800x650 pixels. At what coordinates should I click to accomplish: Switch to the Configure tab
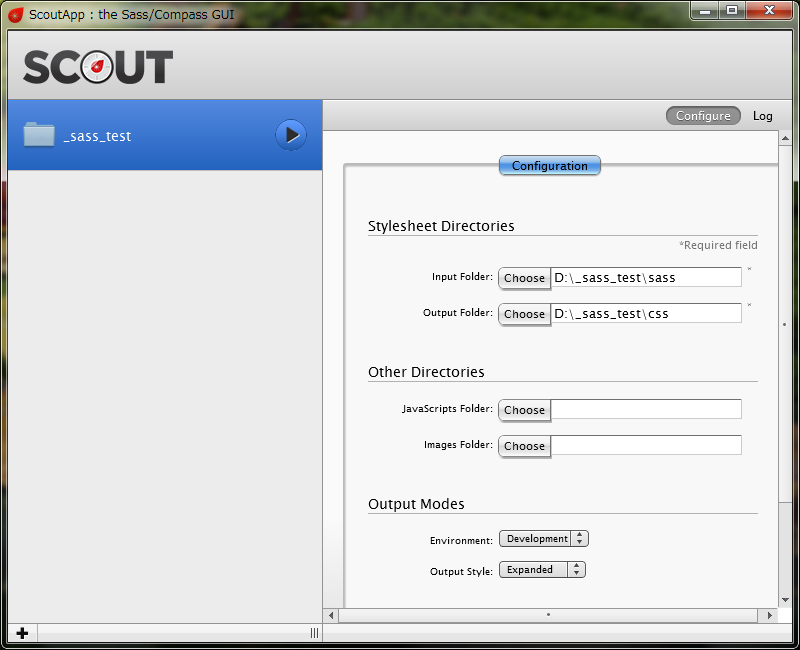(703, 116)
